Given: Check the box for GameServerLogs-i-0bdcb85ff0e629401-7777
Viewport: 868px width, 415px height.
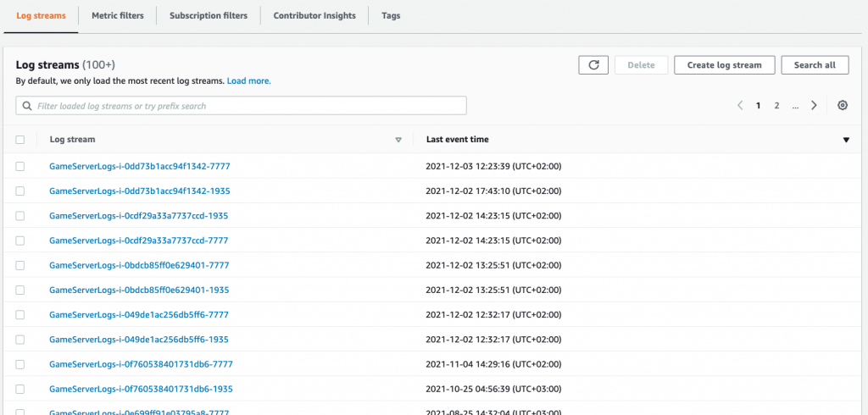Looking at the screenshot, I should tap(20, 265).
